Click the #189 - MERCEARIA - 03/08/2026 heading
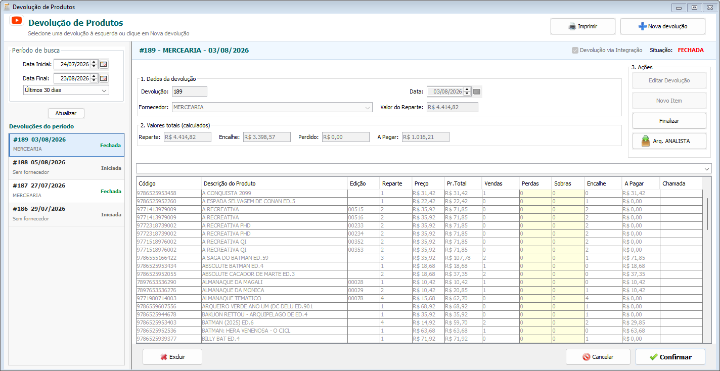The height and width of the screenshot is (371, 720). click(x=194, y=51)
